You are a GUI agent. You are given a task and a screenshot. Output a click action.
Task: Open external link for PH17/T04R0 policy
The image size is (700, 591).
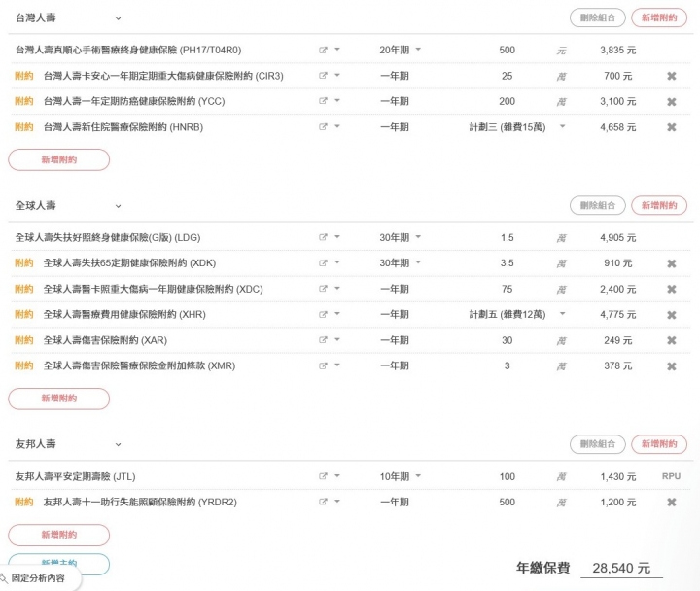[x=323, y=50]
